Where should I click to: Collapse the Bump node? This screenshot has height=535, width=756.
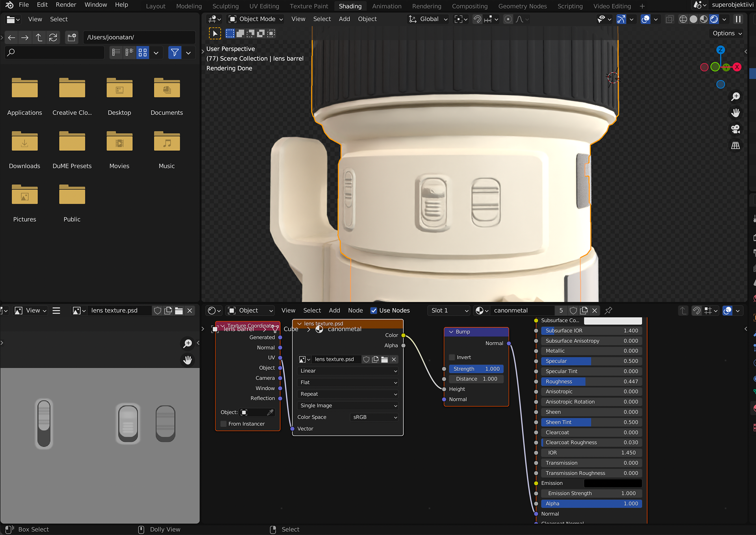click(x=451, y=332)
